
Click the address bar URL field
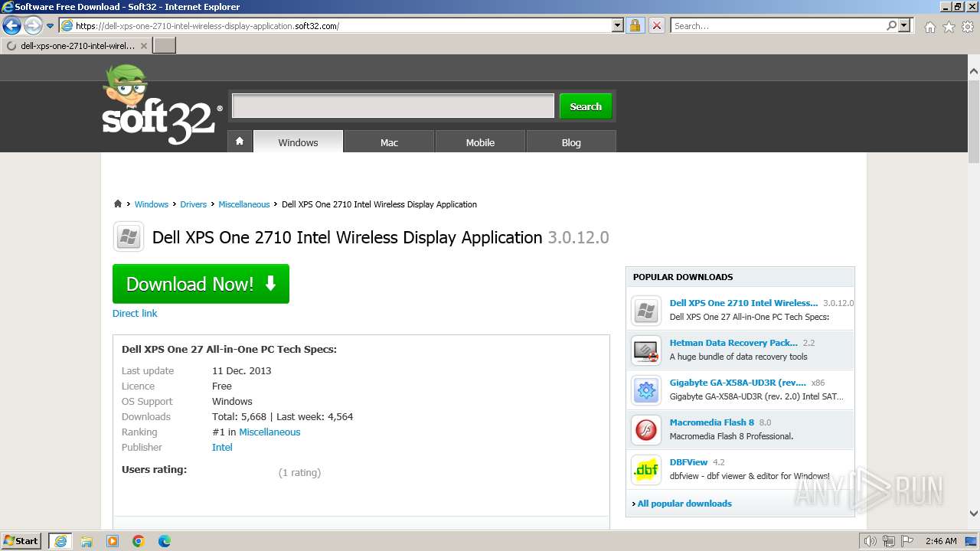click(337, 25)
